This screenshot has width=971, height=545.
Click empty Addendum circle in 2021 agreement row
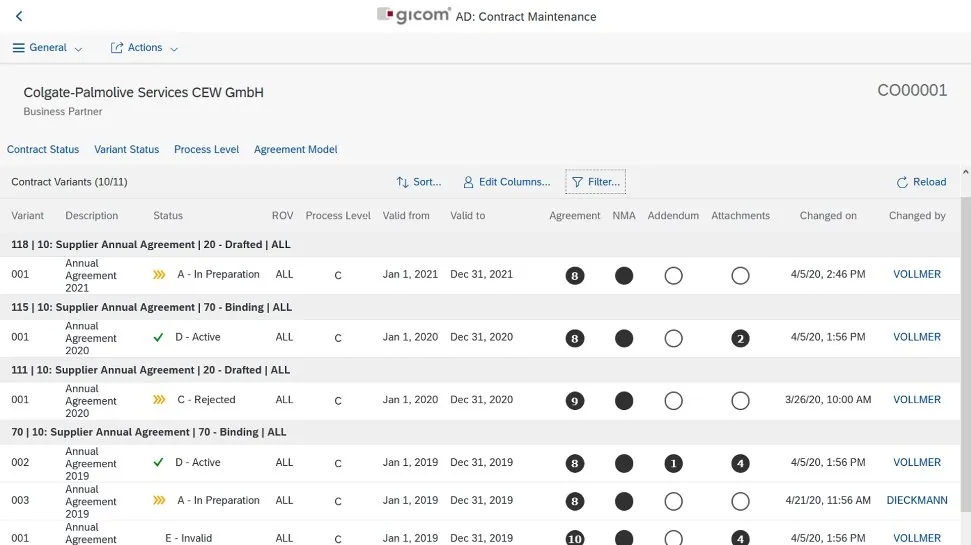[x=673, y=275]
